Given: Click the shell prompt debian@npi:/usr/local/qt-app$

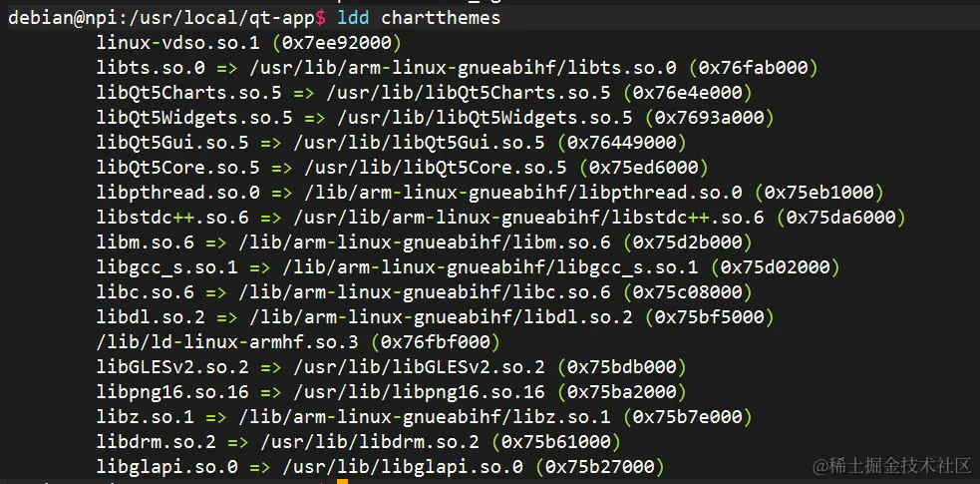Looking at the screenshot, I should (x=167, y=18).
